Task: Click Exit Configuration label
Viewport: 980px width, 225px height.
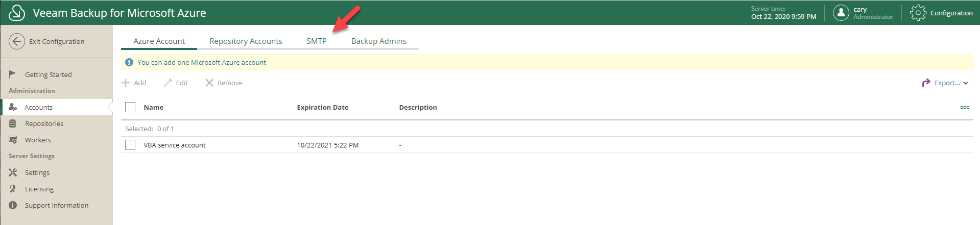Action: [57, 41]
